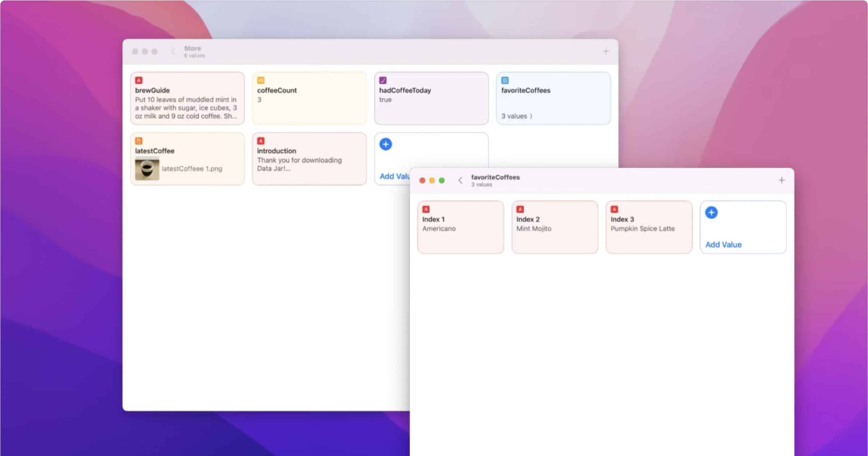The image size is (868, 456).
Task: Toggle the hadCoffeeToday true value card
Action: [431, 98]
